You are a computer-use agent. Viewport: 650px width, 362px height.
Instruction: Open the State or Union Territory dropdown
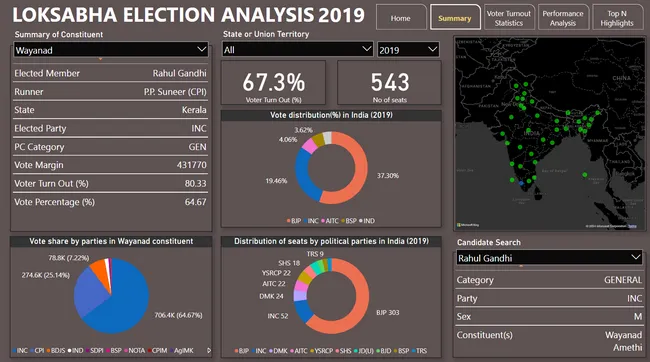pos(298,49)
